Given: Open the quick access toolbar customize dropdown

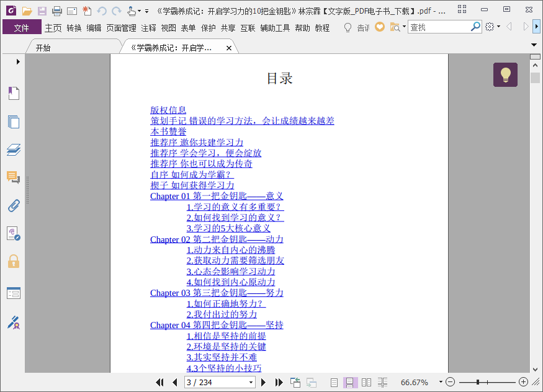Looking at the screenshot, I should pyautogui.click(x=147, y=11).
